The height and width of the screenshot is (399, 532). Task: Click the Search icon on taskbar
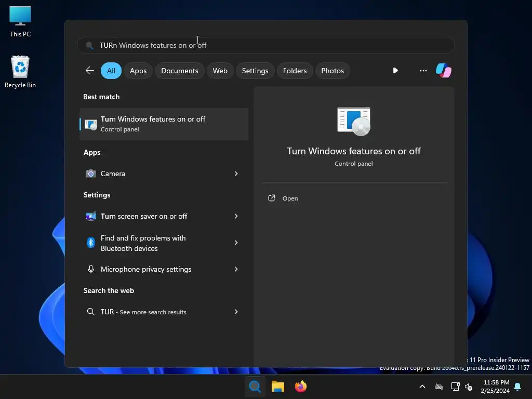coord(255,387)
